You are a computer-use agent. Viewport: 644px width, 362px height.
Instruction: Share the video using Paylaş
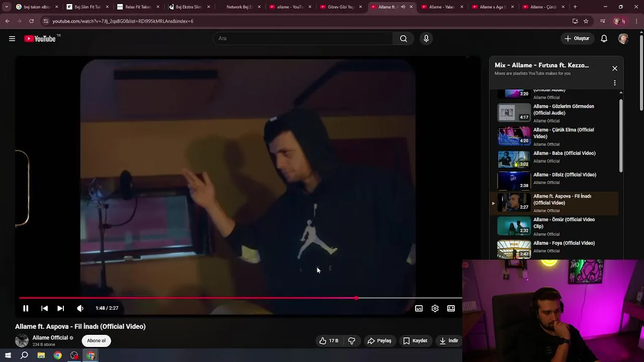(x=379, y=341)
